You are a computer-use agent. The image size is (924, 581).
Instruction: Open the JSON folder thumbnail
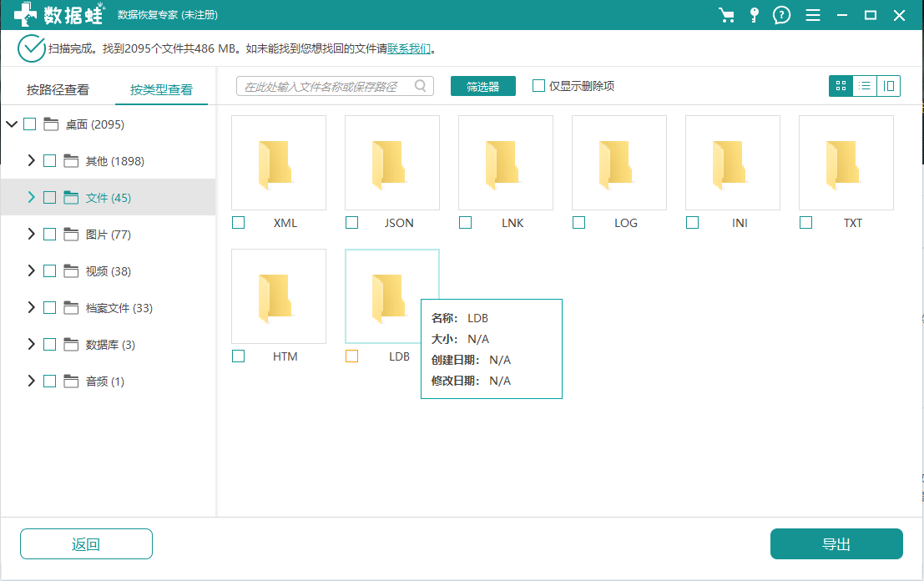pos(392,163)
